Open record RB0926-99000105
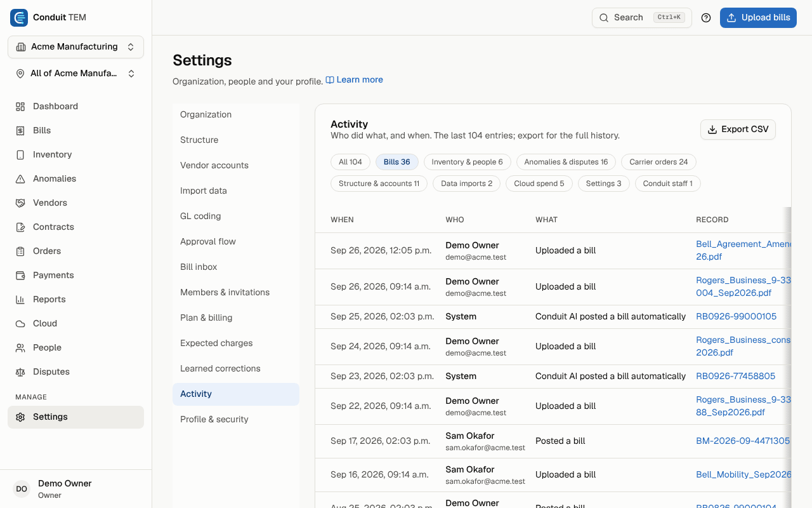 point(736,317)
